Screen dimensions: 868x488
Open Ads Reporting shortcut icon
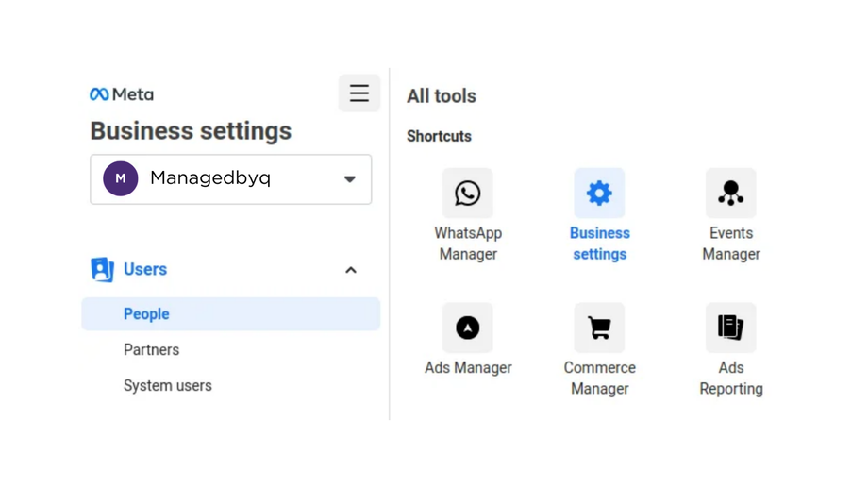click(730, 328)
